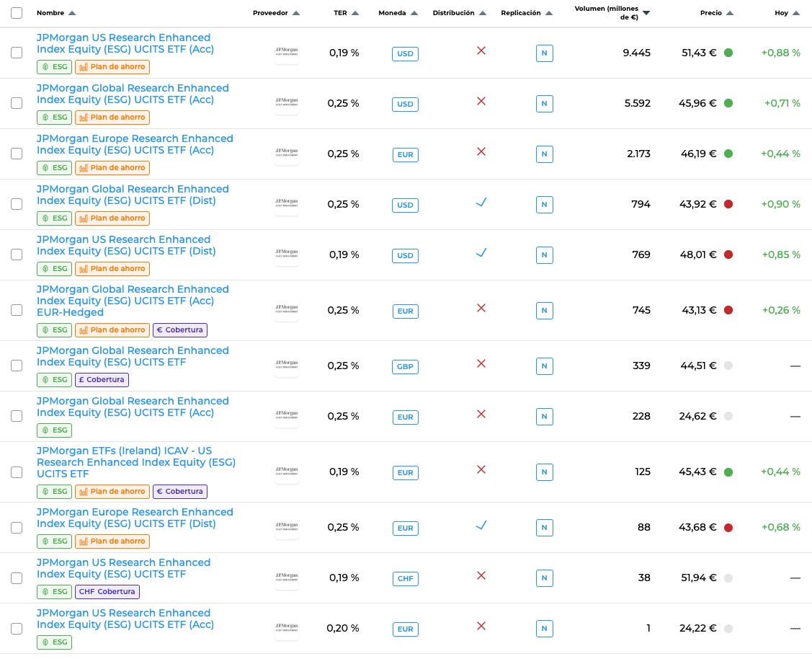The height and width of the screenshot is (659, 812).
Task: Check the box of the GBP Cobertura row
Action: 17,366
